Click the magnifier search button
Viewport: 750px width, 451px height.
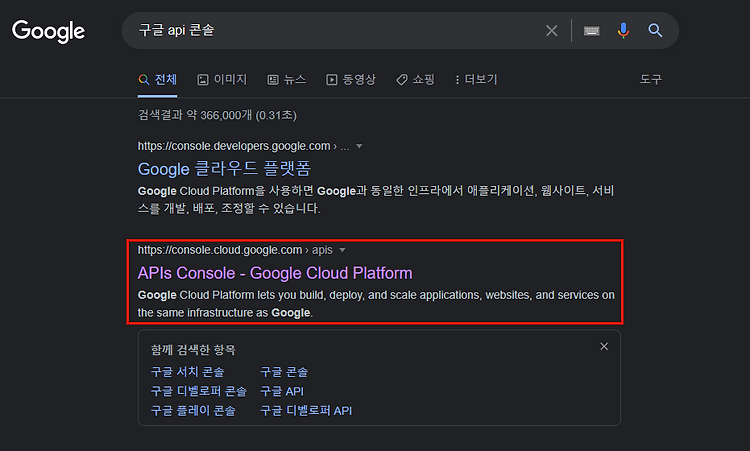(x=655, y=31)
